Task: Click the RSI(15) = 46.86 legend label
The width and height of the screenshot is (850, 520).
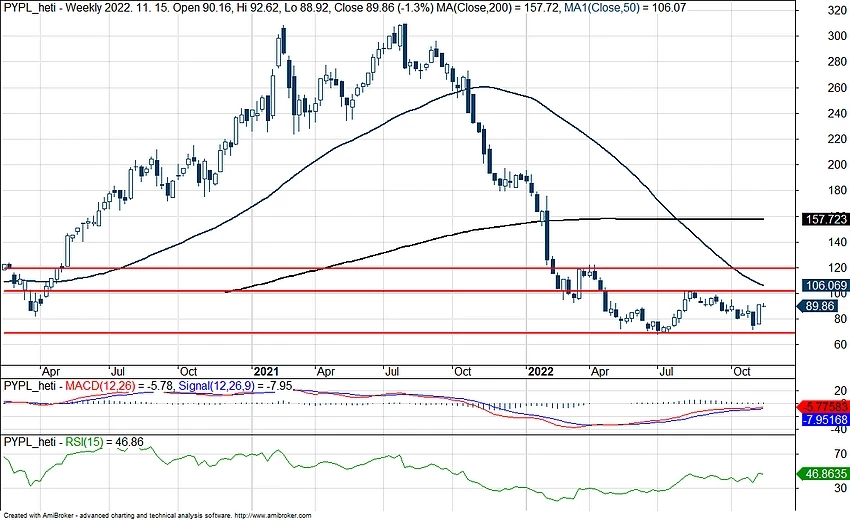Action: click(105, 442)
